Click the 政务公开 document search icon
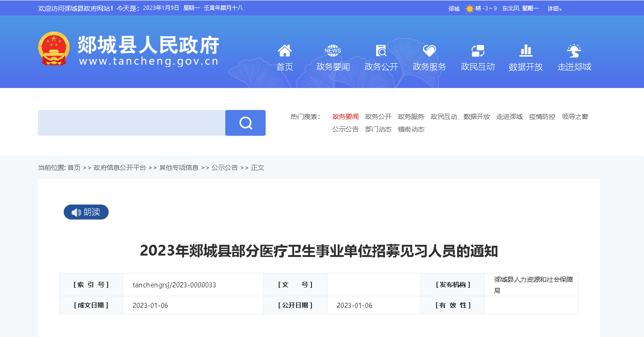644x337 pixels. [x=381, y=51]
